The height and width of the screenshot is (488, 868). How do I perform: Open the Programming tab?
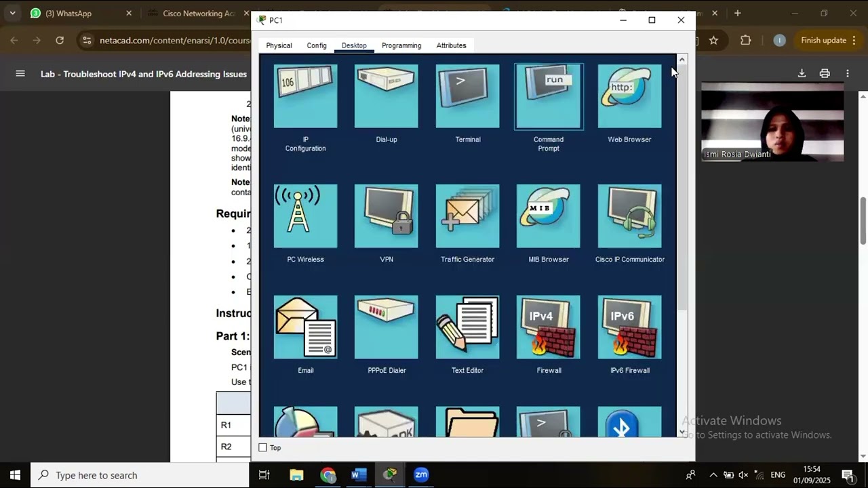click(401, 45)
